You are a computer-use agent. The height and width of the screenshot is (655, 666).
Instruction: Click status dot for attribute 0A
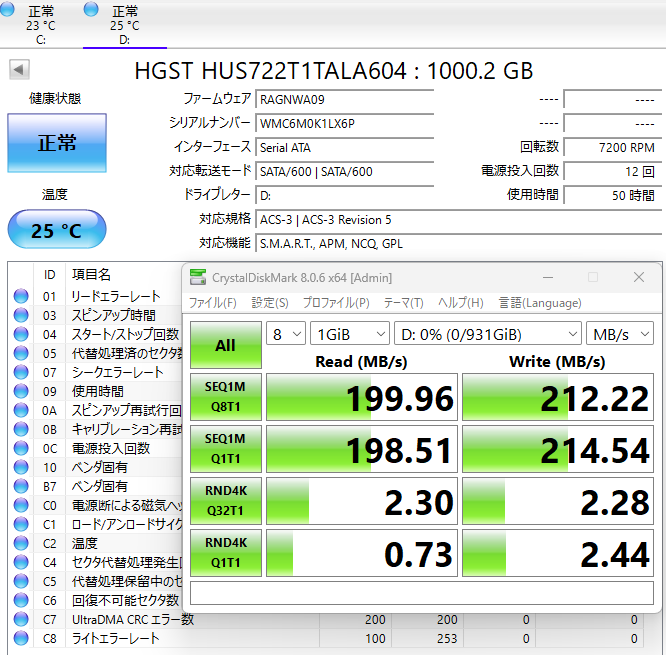click(x=21, y=410)
